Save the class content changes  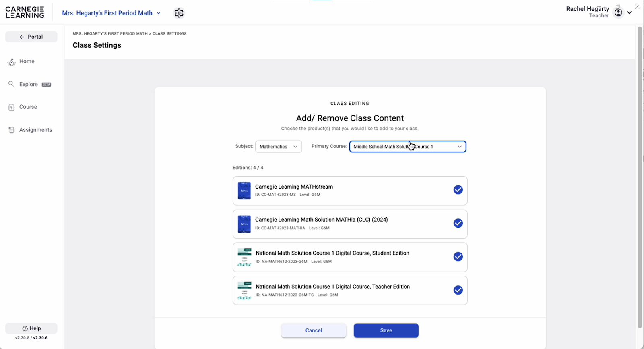click(386, 330)
